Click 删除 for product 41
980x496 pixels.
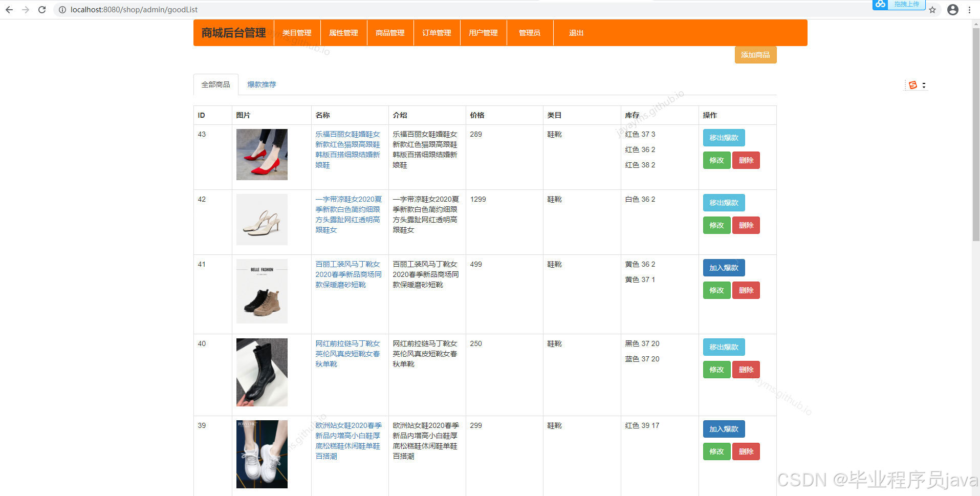tap(746, 290)
